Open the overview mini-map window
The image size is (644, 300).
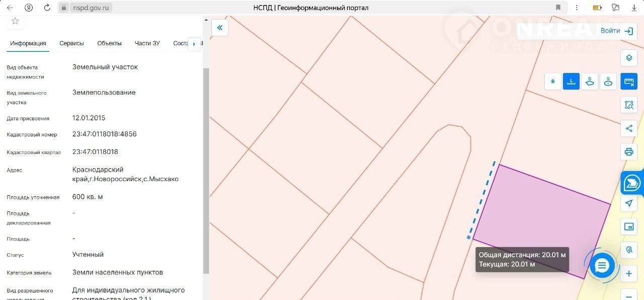click(x=628, y=227)
